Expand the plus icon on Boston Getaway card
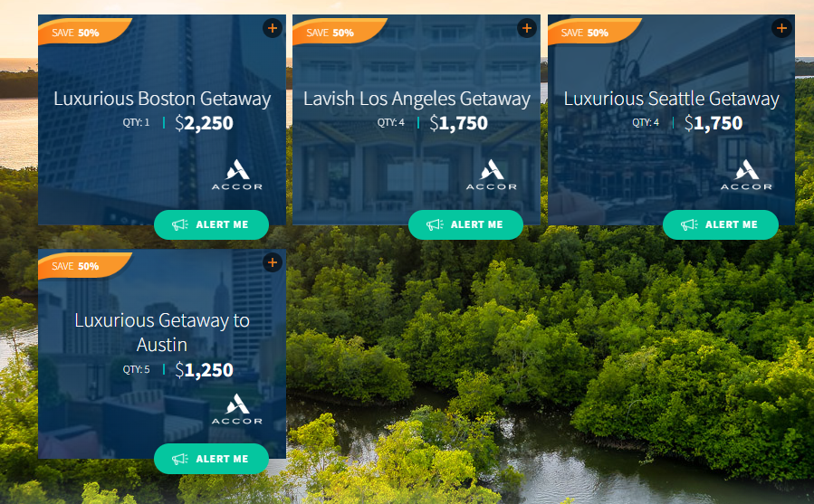814x504 pixels. (x=272, y=28)
